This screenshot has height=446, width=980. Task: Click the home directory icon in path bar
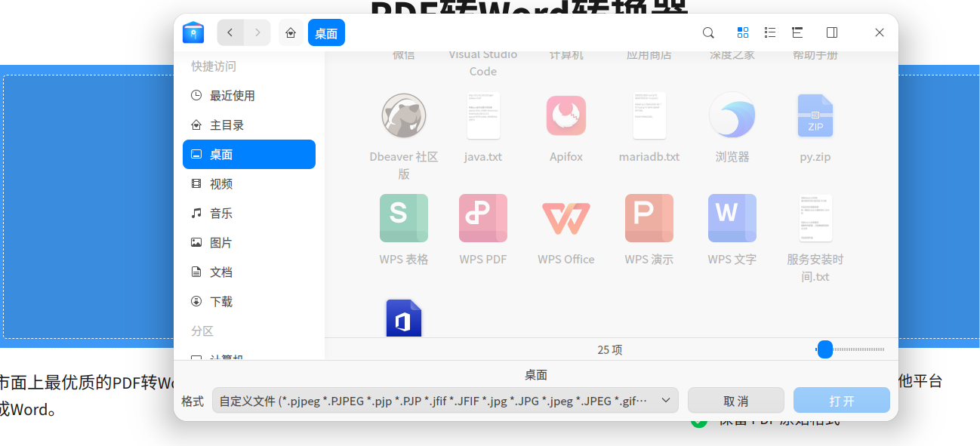click(x=291, y=32)
